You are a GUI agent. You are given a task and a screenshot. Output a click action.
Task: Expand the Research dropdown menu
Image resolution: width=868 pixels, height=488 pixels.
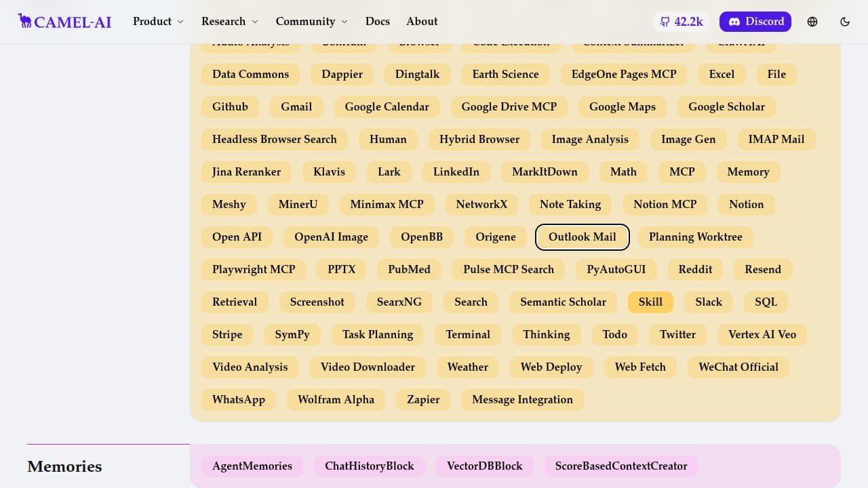(x=230, y=22)
